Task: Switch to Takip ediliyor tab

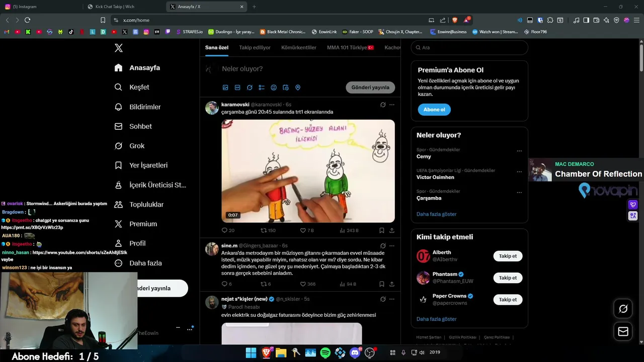Action: 255,47
